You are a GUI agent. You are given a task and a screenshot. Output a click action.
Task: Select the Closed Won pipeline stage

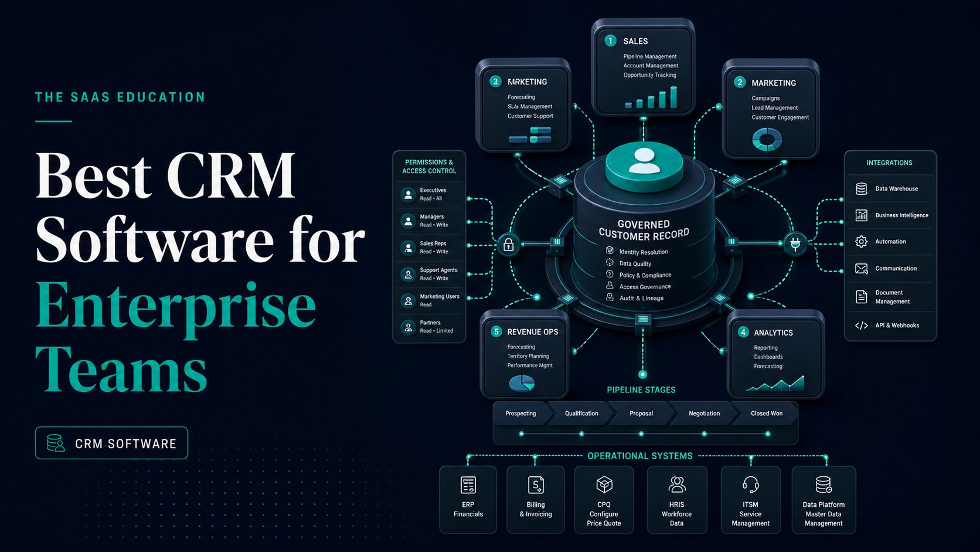coord(767,414)
